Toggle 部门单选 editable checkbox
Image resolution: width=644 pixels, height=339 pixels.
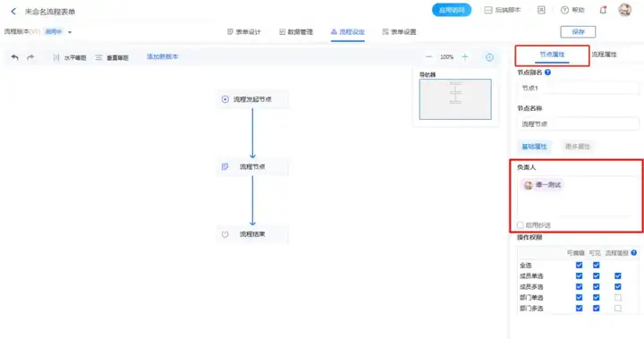click(x=579, y=297)
